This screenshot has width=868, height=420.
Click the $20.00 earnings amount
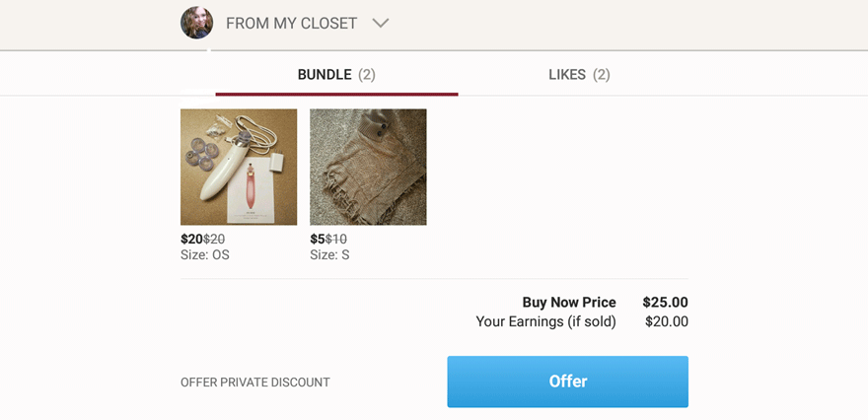(666, 321)
